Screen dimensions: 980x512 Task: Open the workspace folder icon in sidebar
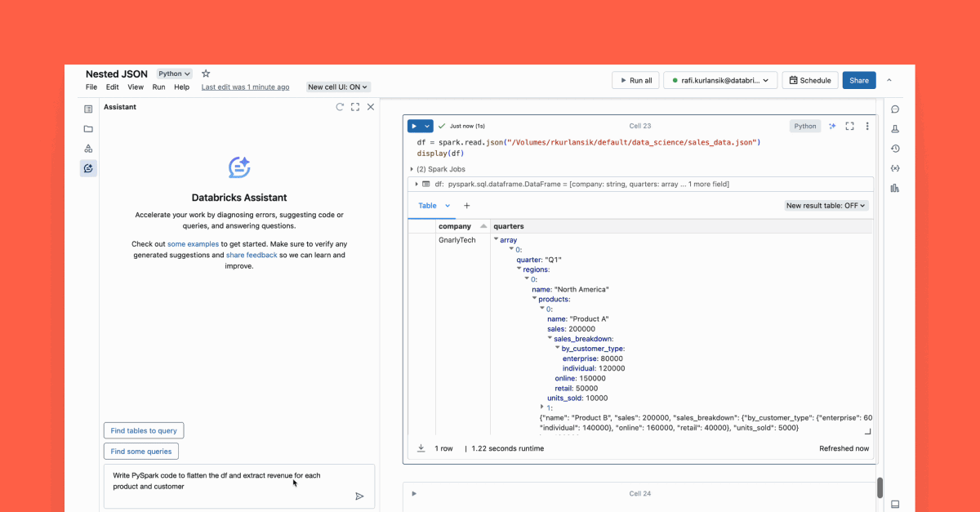88,129
